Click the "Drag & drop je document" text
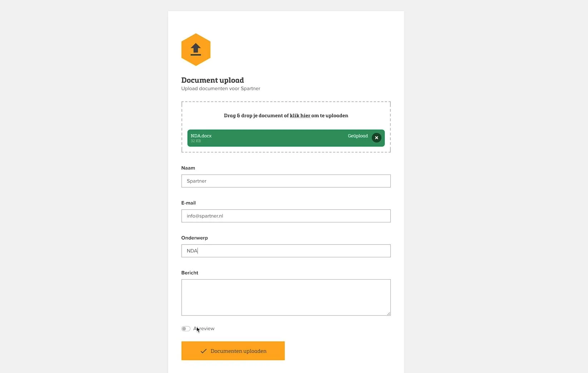This screenshot has height=373, width=588. (256, 116)
